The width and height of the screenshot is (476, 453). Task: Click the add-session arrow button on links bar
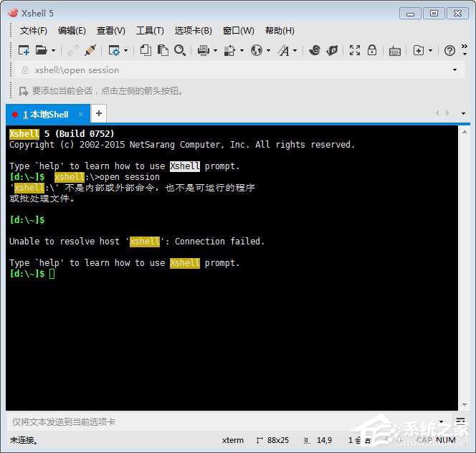tap(23, 91)
